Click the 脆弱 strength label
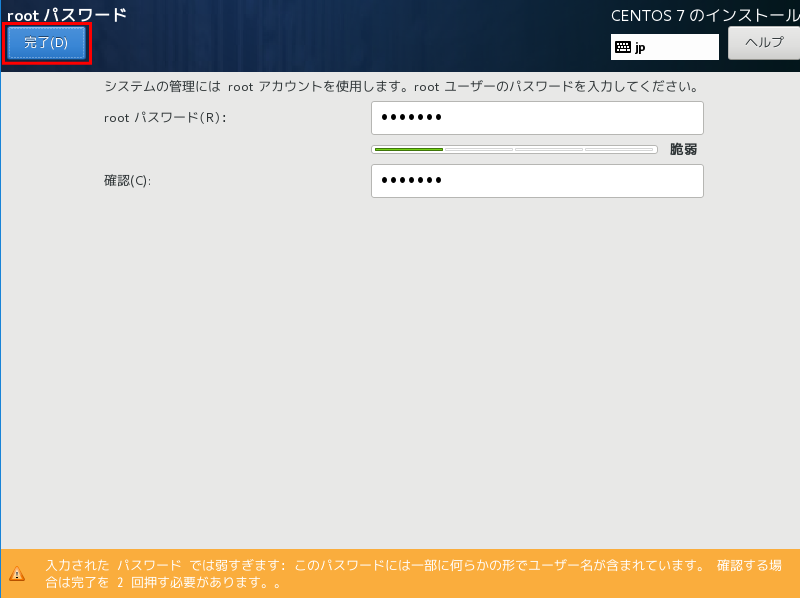The width and height of the screenshot is (800, 598). pos(683,149)
